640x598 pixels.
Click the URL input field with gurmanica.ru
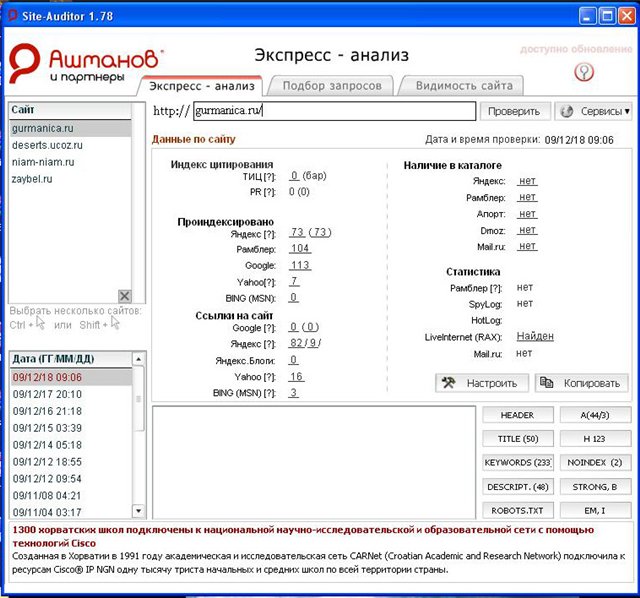pos(333,111)
